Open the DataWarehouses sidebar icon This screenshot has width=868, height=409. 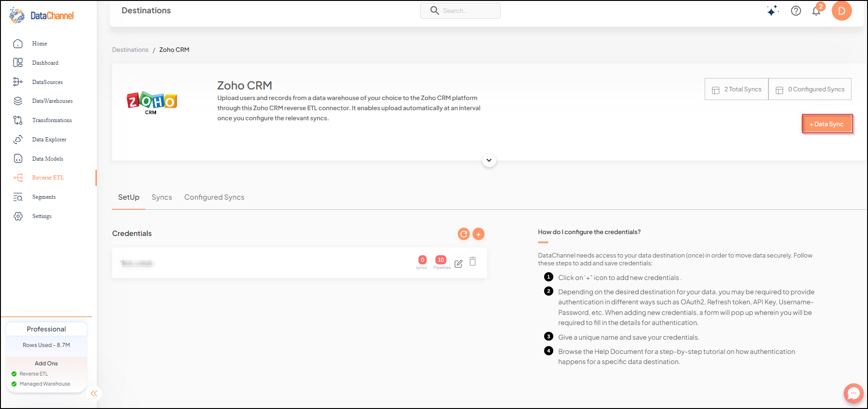[x=18, y=101]
